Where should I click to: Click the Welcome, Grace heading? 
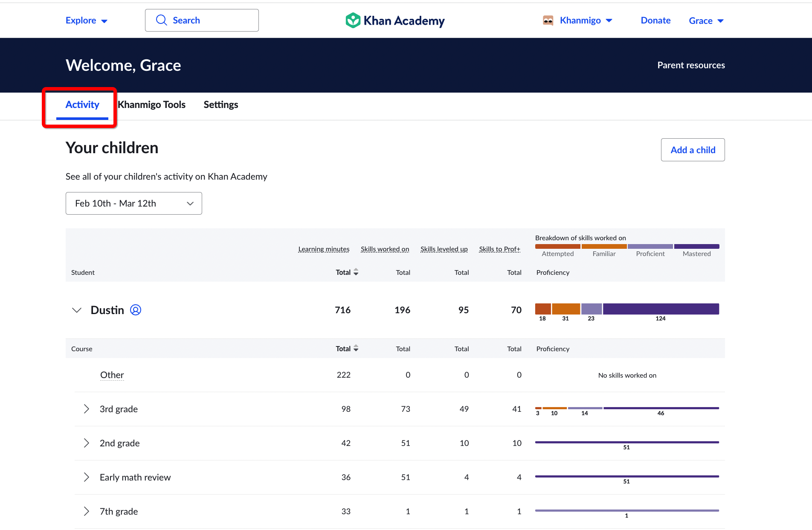(x=123, y=65)
